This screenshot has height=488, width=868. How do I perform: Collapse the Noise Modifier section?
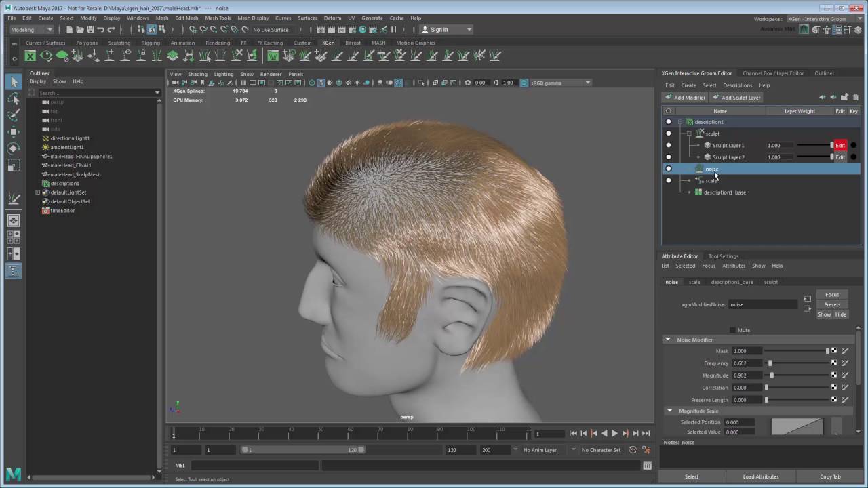click(668, 340)
